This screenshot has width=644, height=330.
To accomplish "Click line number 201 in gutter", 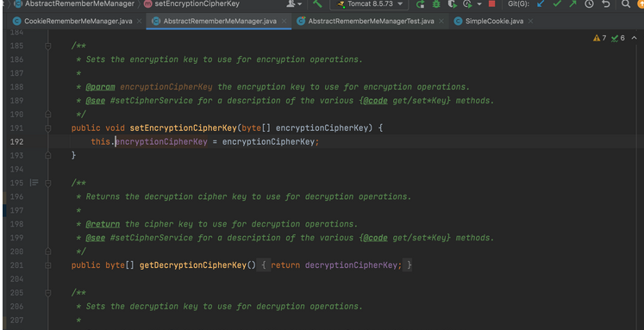I will 16,265.
